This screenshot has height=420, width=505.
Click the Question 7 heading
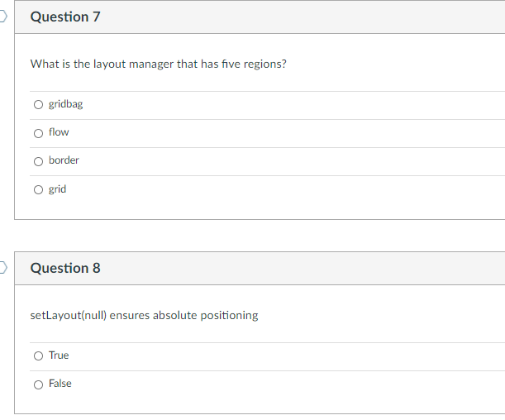65,17
